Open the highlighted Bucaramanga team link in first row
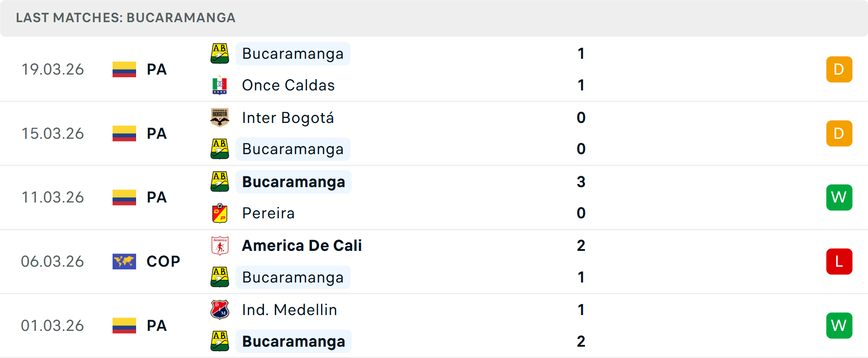This screenshot has width=868, height=358. tap(292, 53)
